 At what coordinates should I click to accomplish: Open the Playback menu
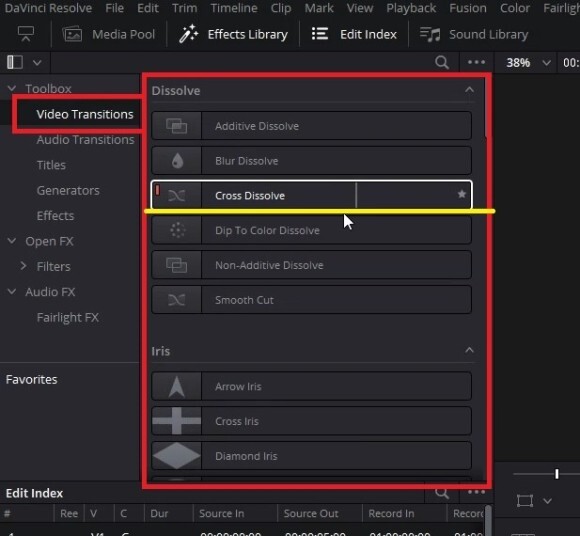point(411,8)
